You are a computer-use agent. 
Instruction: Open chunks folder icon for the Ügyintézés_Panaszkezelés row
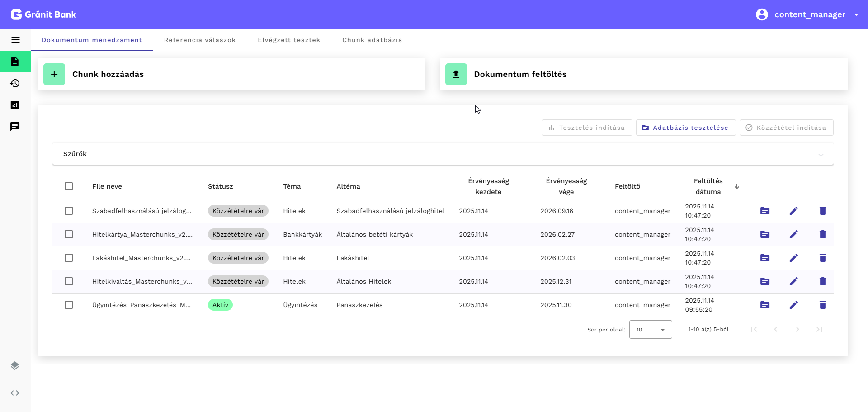[764, 305]
